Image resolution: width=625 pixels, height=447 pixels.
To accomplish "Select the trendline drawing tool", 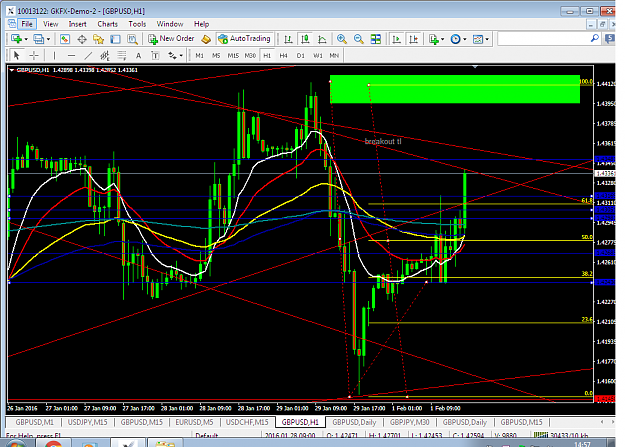I will 88,55.
